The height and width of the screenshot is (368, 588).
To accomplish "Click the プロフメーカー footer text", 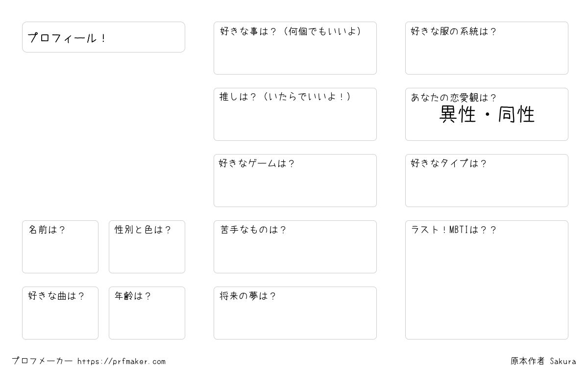I will [x=42, y=361].
